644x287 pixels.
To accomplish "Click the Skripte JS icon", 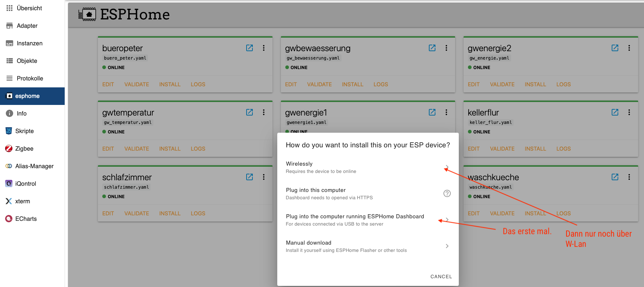I will 9,131.
